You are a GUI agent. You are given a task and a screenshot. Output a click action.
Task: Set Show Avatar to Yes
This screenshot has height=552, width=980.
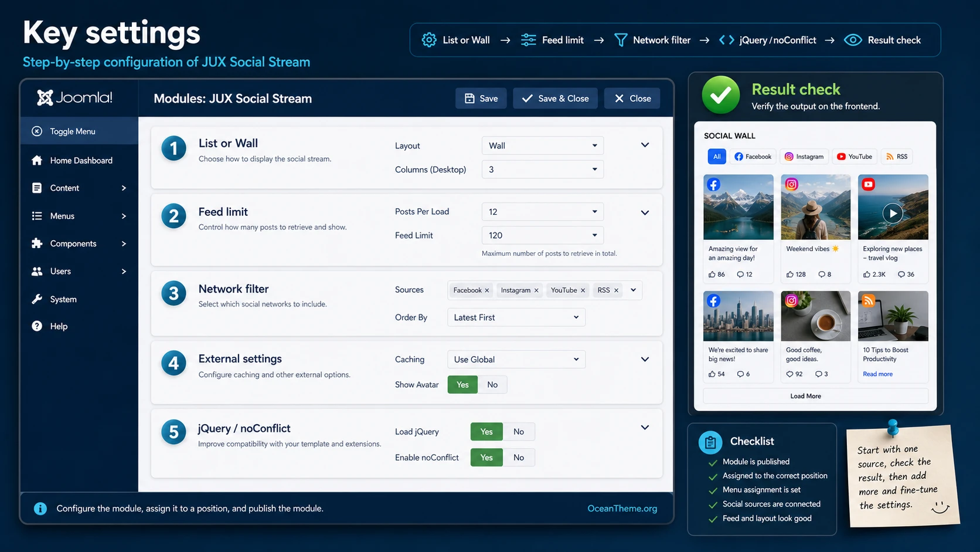462,385
